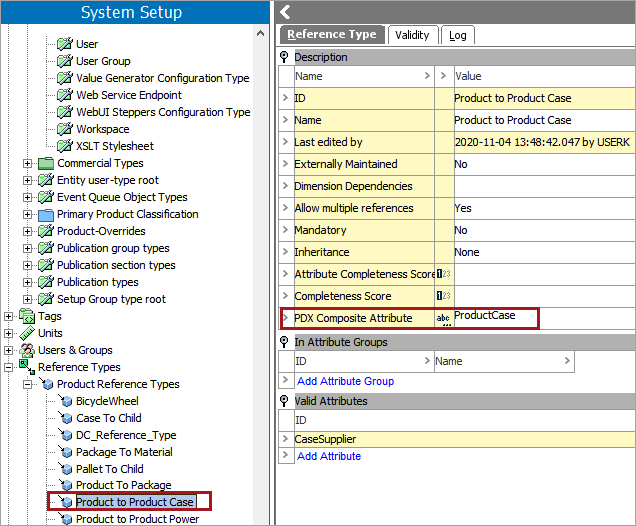This screenshot has width=636, height=526.
Task: Click the Units ruler icon
Action: pyautogui.click(x=27, y=333)
